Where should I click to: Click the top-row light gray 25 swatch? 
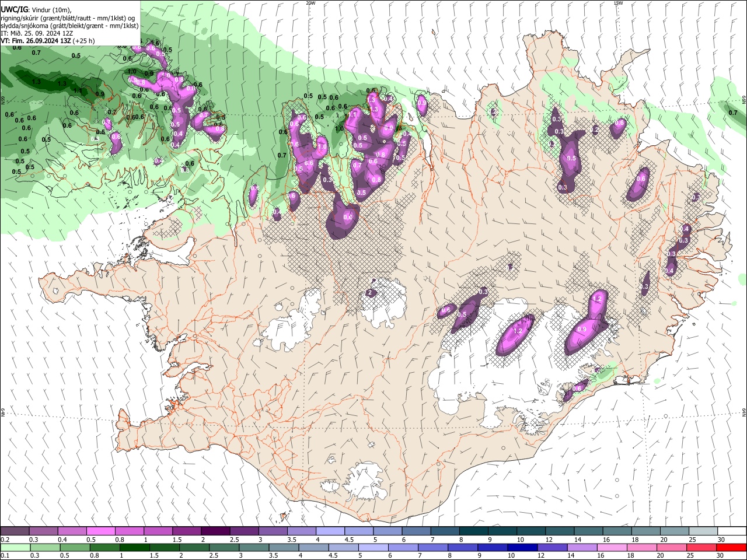[x=702, y=531]
